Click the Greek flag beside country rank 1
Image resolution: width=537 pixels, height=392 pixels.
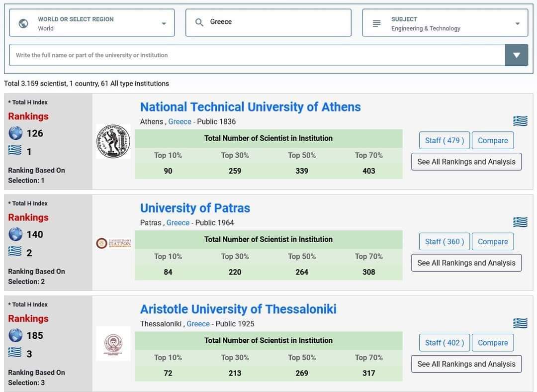(15, 150)
